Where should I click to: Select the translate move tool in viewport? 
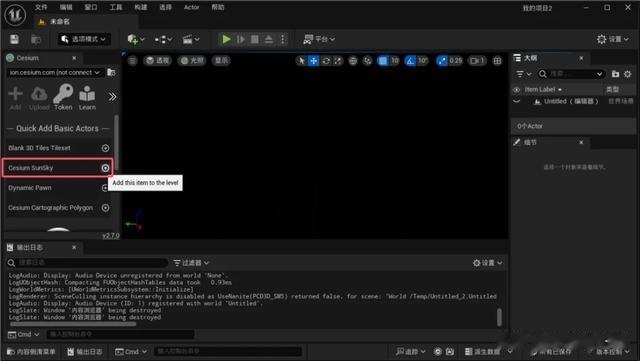[x=313, y=61]
